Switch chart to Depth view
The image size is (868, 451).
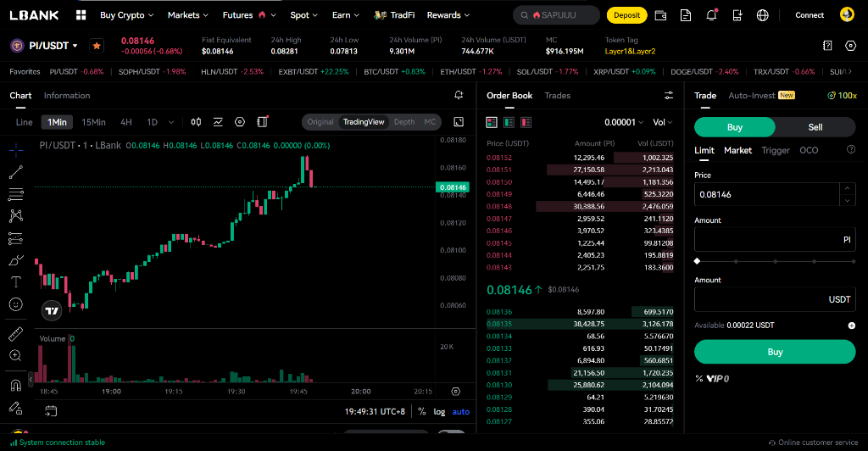pyautogui.click(x=404, y=122)
